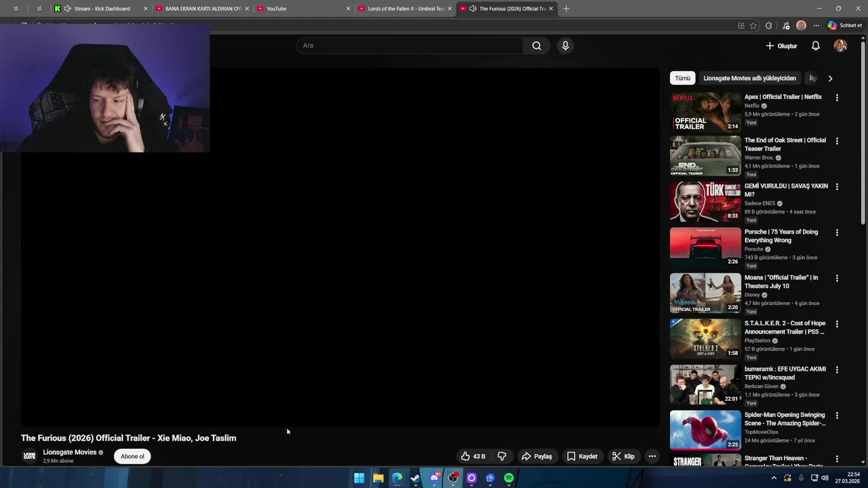Open options for GEMİ VURULDU video
The width and height of the screenshot is (868, 488).
(x=837, y=186)
